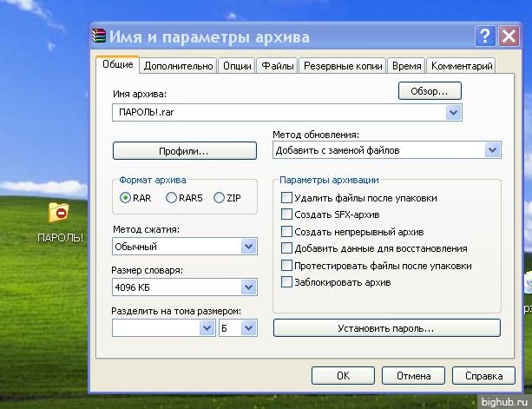Close the archive parameters dialog
The width and height of the screenshot is (532, 409).
[x=508, y=36]
